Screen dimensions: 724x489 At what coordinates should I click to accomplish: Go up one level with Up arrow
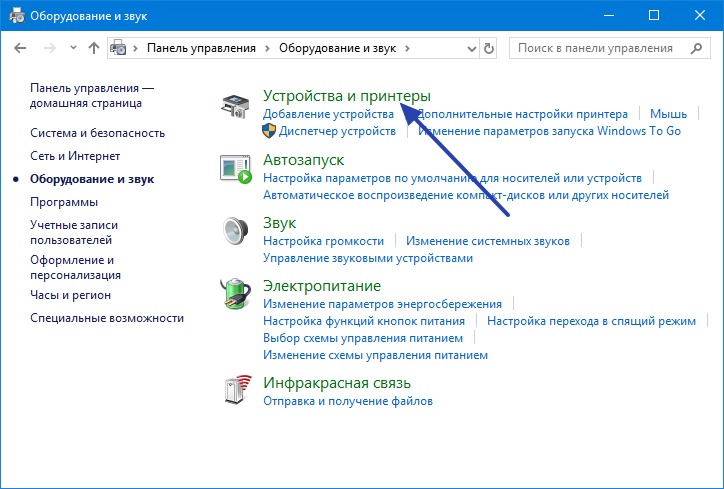pos(94,48)
